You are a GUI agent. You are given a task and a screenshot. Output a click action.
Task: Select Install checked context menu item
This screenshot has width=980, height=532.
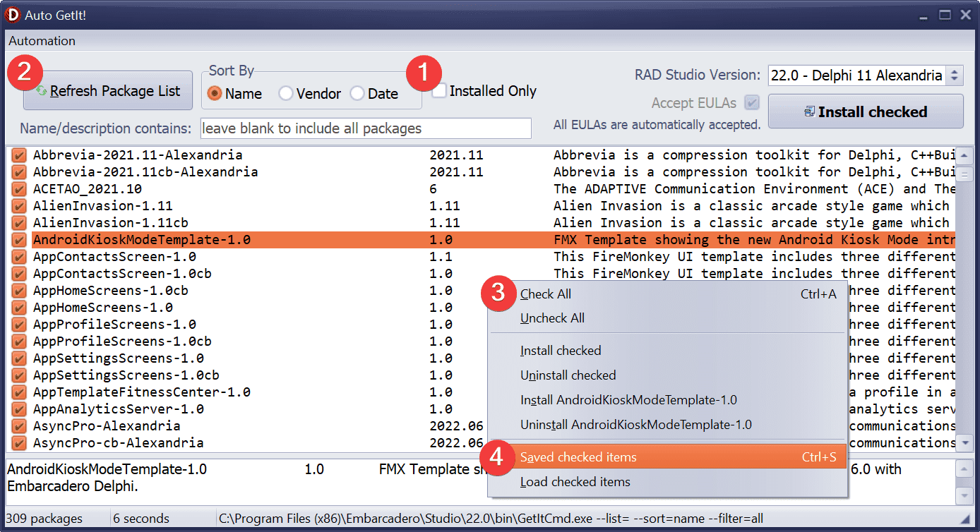[667, 351]
